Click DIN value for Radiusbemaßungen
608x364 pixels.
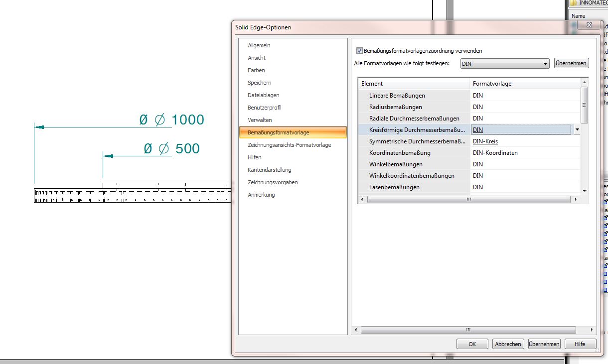[478, 107]
